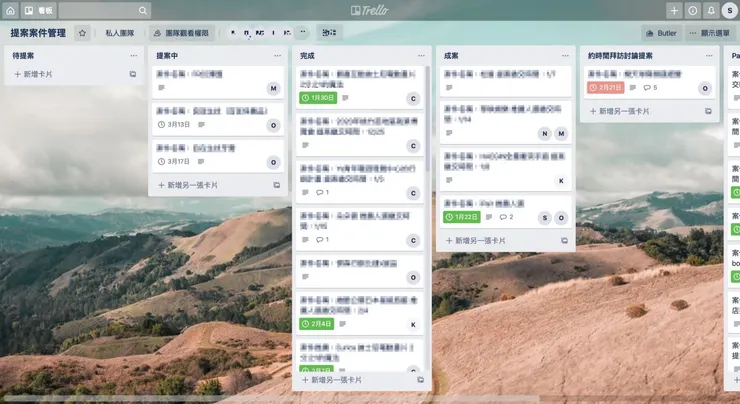Create from template in 提案中 list
This screenshot has width=740, height=404.
277,185
